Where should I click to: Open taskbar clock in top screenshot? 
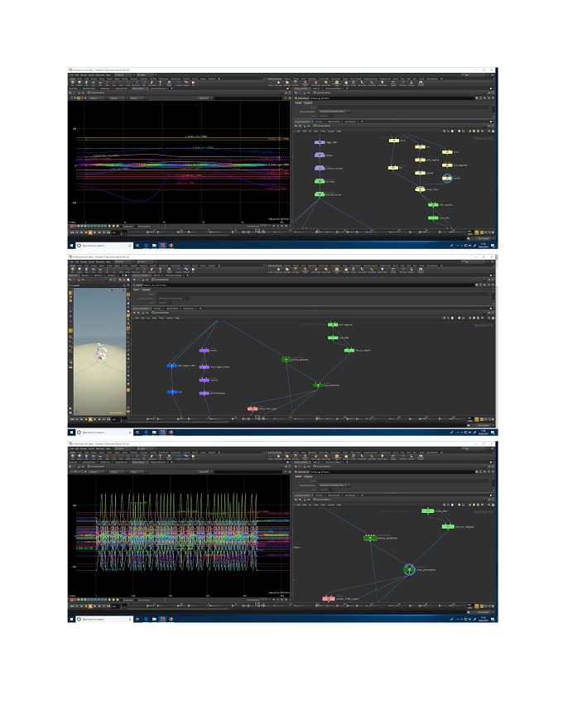click(x=483, y=245)
